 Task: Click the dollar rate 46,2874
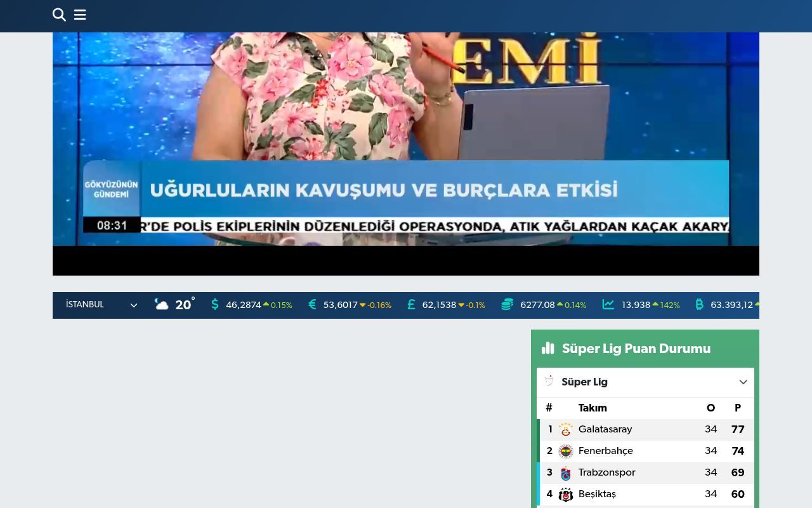[244, 305]
